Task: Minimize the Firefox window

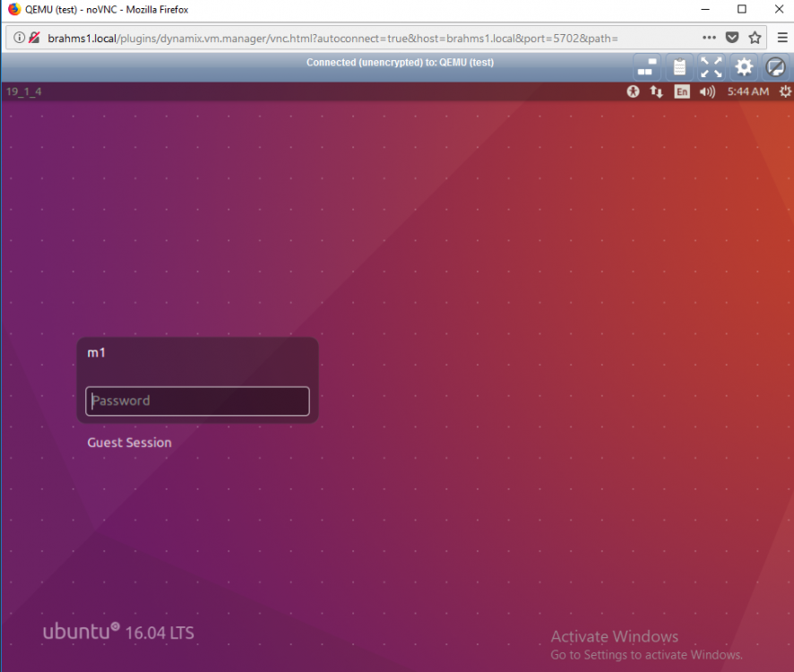Action: 705,9
